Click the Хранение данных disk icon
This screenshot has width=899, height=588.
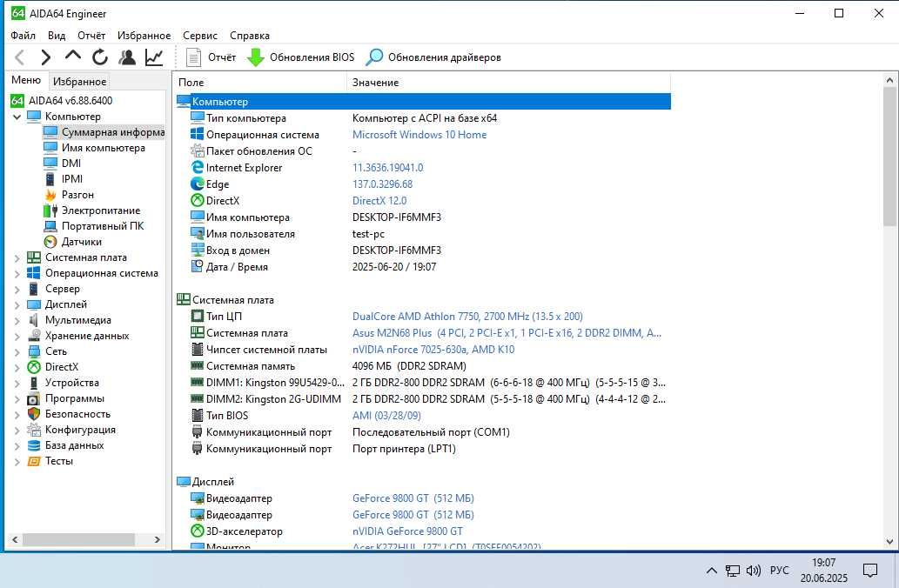click(x=34, y=336)
